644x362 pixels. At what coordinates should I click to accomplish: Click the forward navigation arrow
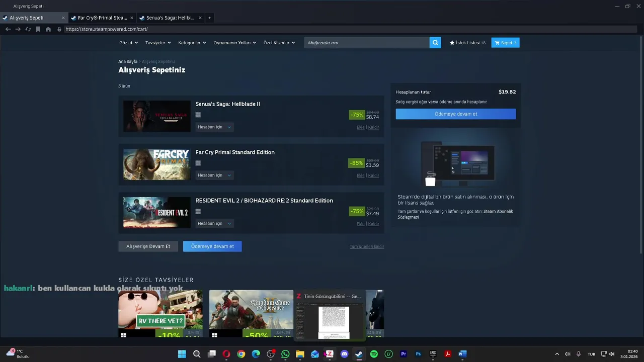point(18,29)
